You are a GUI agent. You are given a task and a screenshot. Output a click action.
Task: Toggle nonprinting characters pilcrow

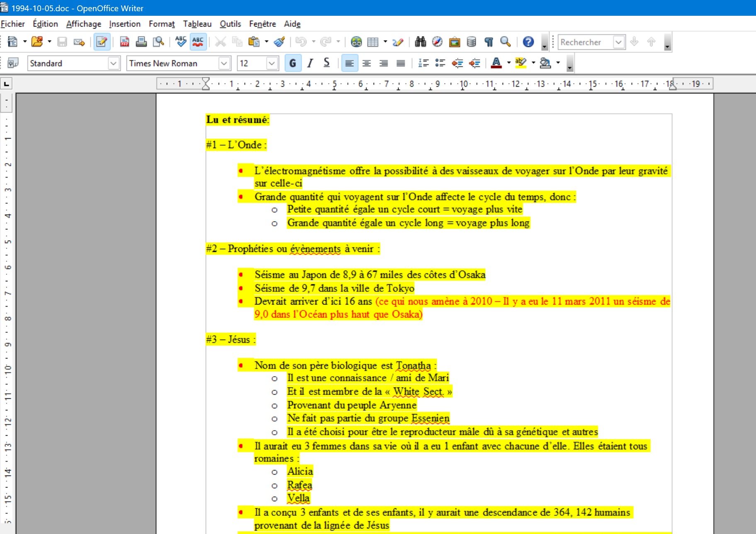489,42
